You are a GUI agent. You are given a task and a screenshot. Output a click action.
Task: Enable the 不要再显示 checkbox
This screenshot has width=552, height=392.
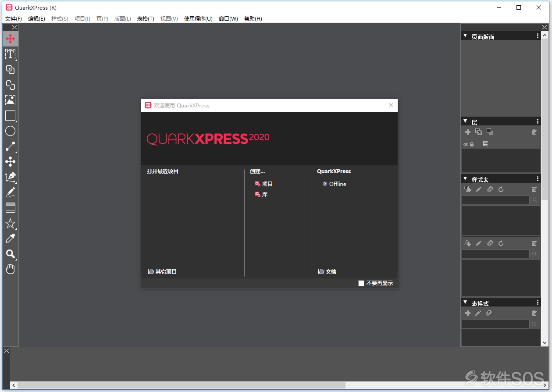[361, 283]
